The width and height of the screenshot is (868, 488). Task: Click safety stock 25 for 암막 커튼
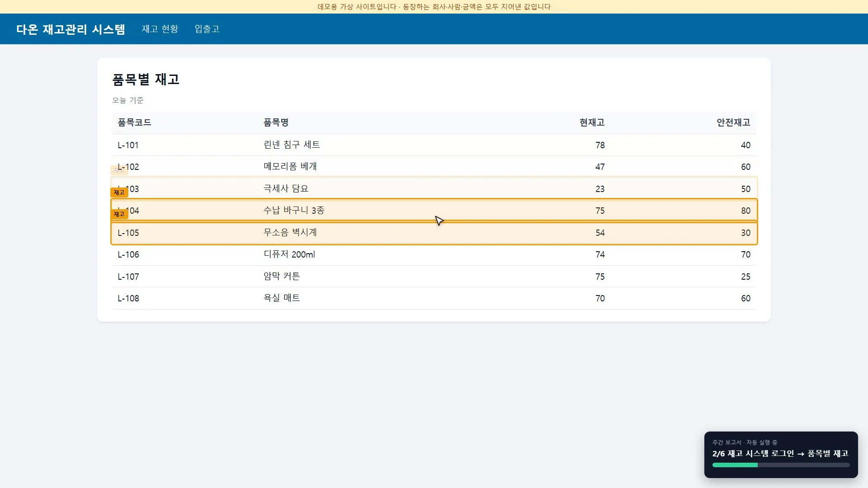click(x=745, y=277)
